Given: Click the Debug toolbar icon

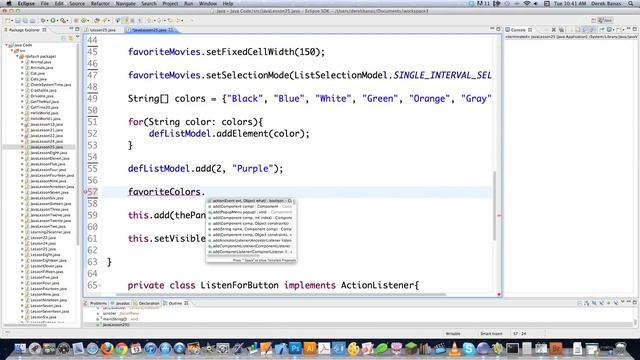Looking at the screenshot, I should pos(43,20).
